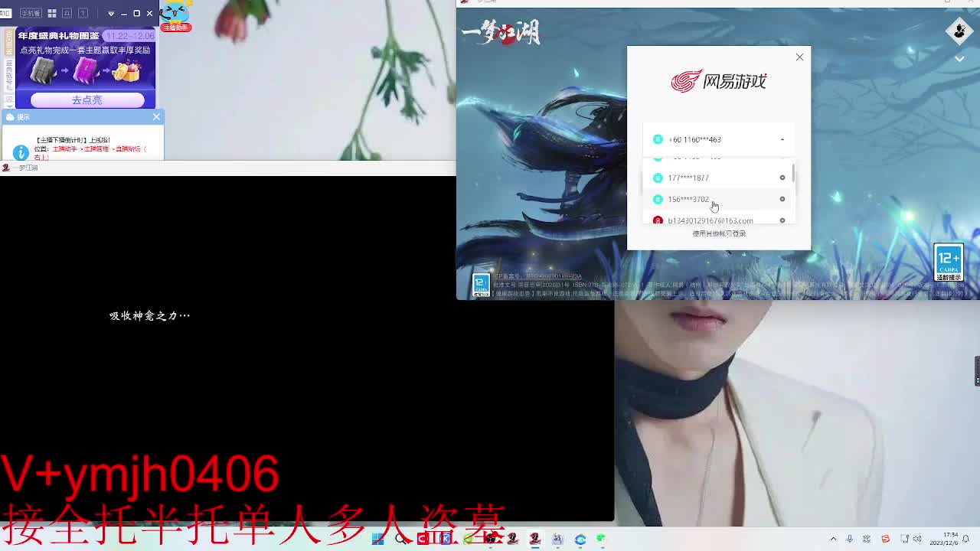Open the volume tray icon
This screenshot has height=551, width=980.
coord(917,539)
